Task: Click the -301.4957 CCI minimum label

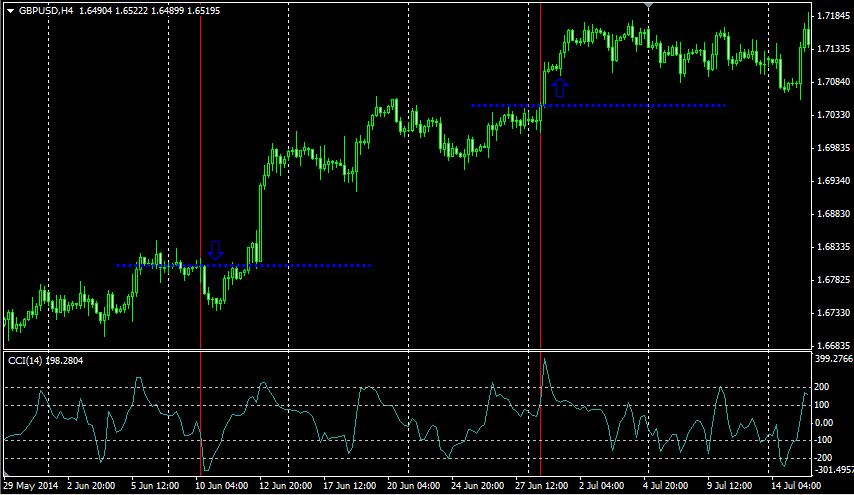Action: [x=833, y=469]
